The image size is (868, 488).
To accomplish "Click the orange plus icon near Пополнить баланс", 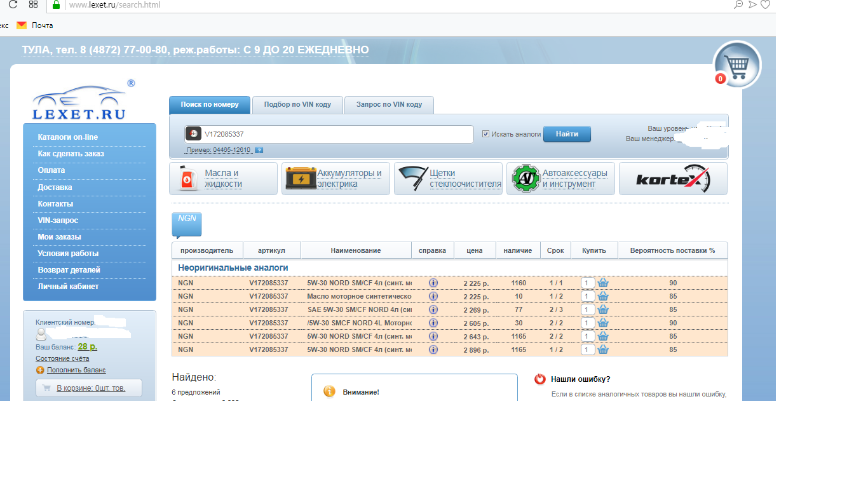I will pyautogui.click(x=40, y=370).
